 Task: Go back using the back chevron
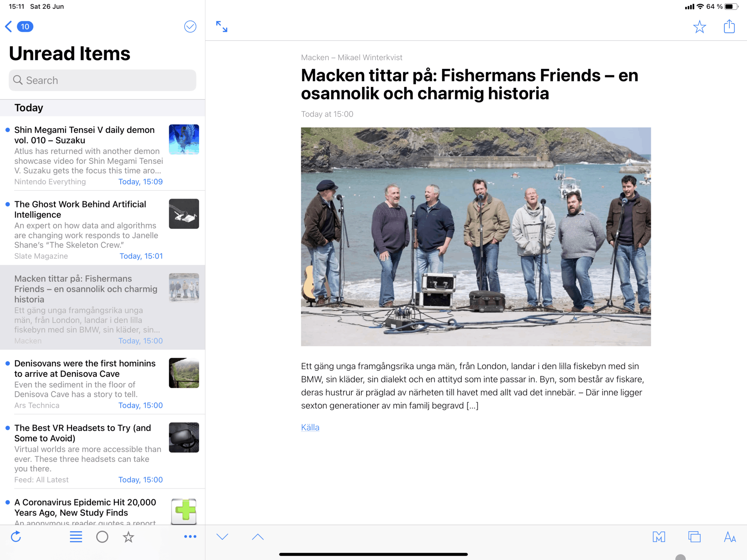pos(9,26)
